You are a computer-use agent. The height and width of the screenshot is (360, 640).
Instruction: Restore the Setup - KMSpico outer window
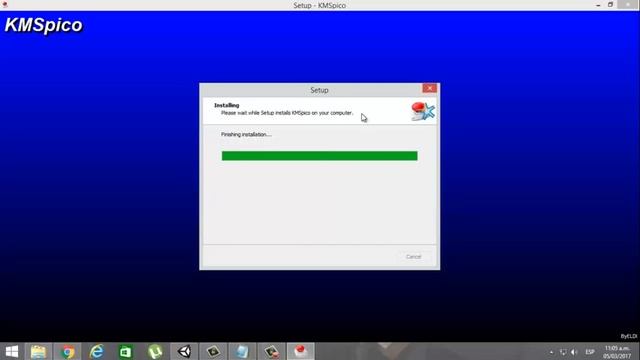pyautogui.click(x=611, y=5)
